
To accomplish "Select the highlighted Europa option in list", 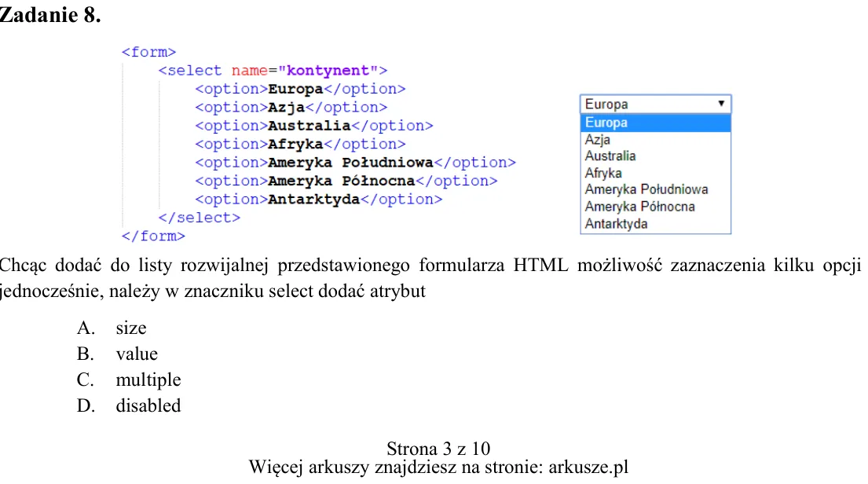I will (655, 123).
